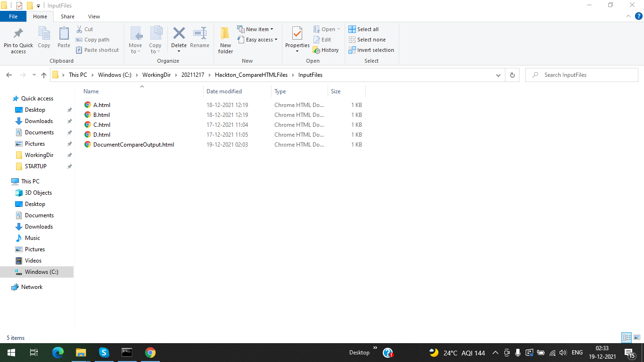
Task: Click Pin to Quick access icon
Action: 18,33
